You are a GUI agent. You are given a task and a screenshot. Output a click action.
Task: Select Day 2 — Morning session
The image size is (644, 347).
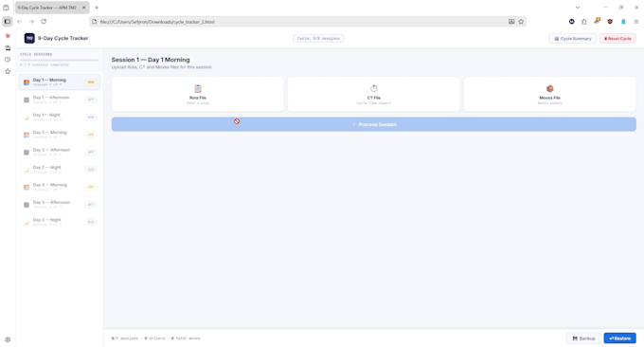click(x=60, y=135)
